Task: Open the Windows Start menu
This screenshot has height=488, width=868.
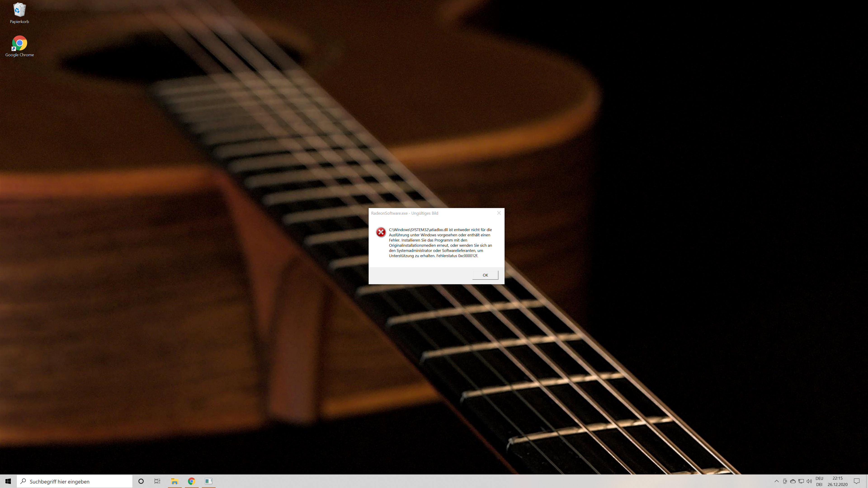Action: point(8,481)
